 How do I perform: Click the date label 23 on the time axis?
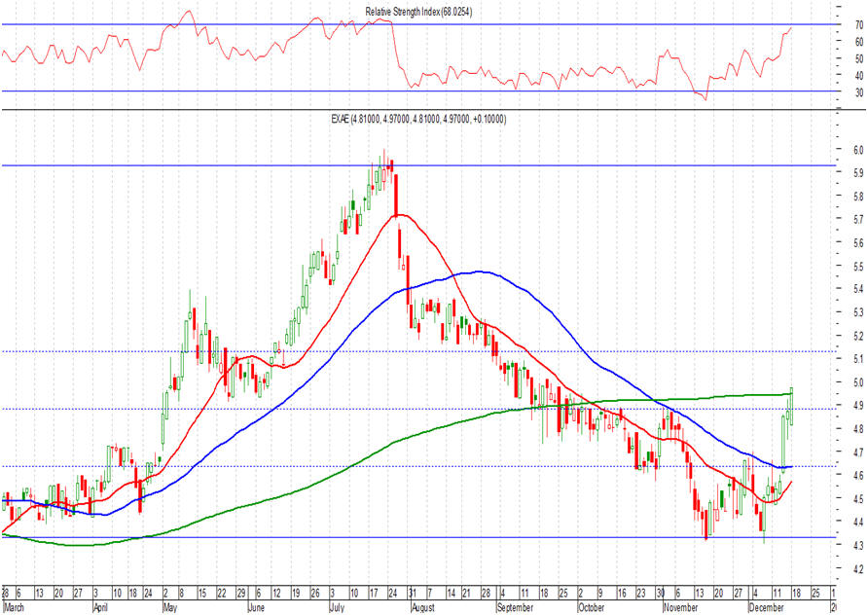pos(640,594)
